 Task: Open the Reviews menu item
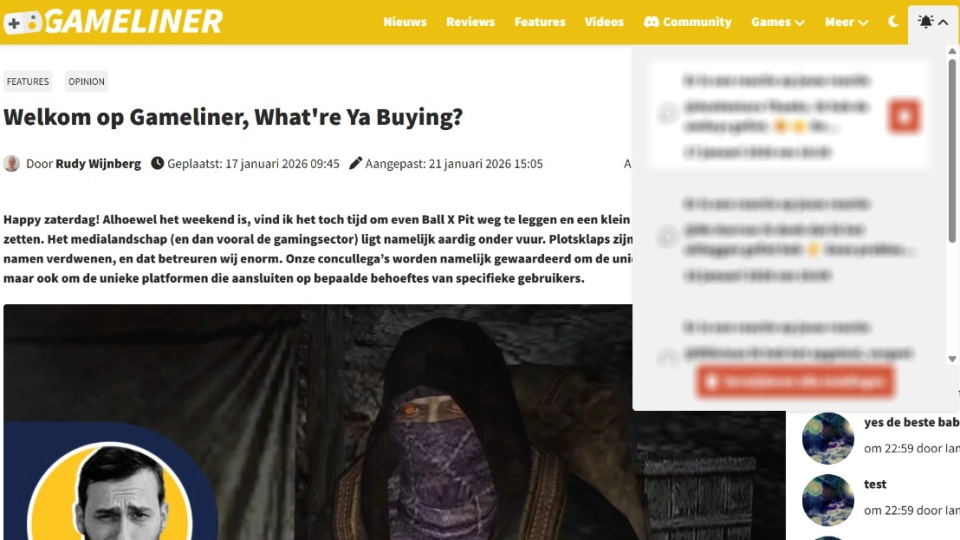(470, 22)
